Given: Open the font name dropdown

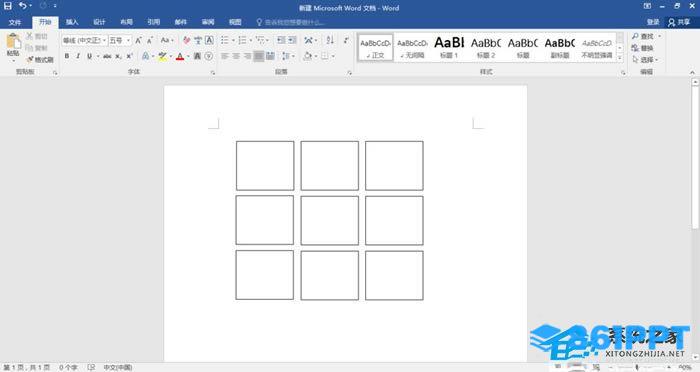Looking at the screenshot, I should click(x=104, y=41).
